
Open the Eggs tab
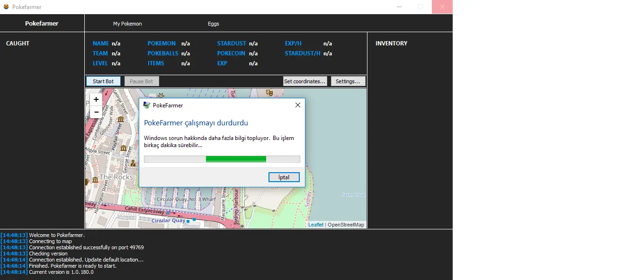pyautogui.click(x=214, y=24)
